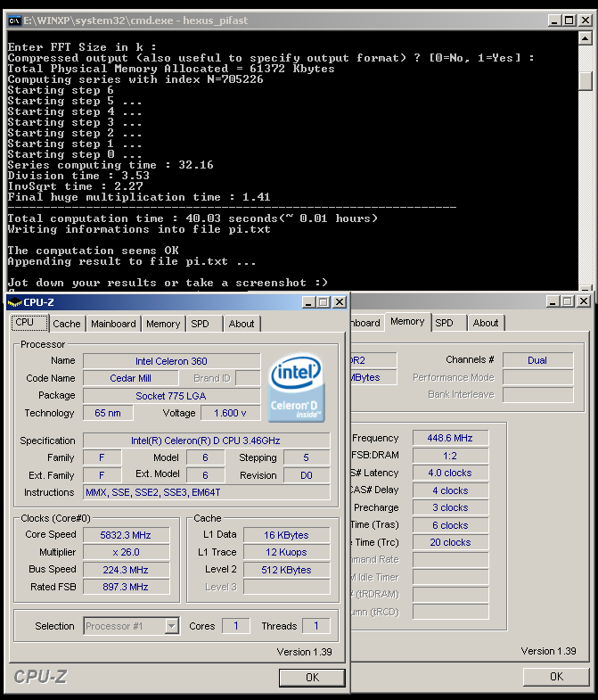Click the (Trc) value '20 clocks'
This screenshot has width=598, height=700.
[x=450, y=543]
